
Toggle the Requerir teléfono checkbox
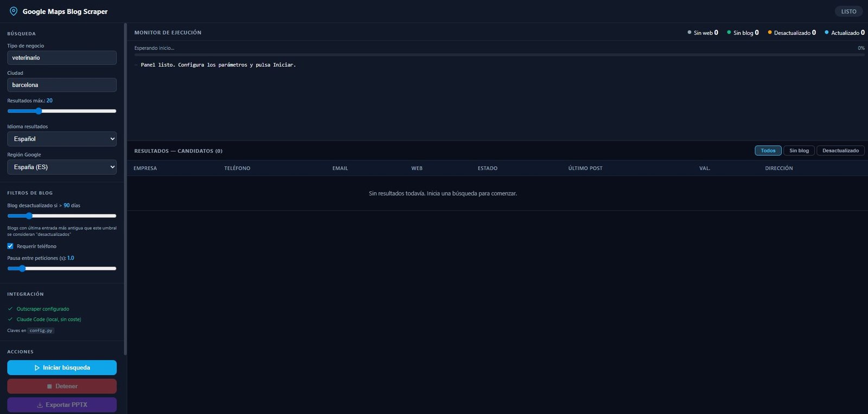[x=10, y=246]
